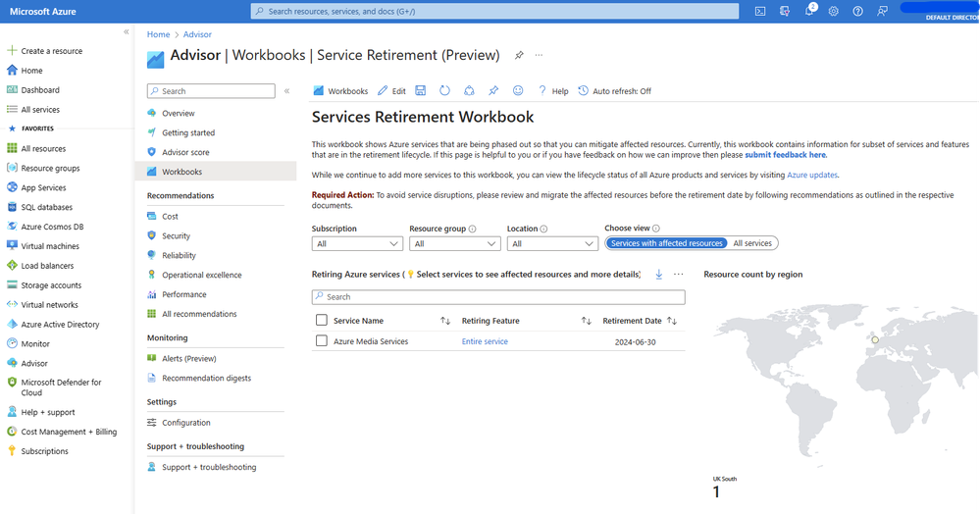Follow the Azure updates link
The height and width of the screenshot is (514, 980).
coord(812,175)
